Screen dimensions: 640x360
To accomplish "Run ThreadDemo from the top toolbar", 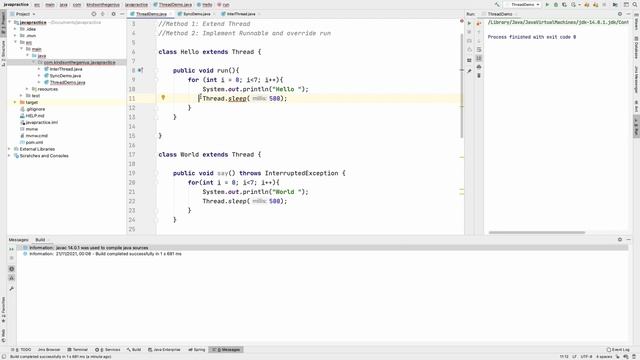I will coord(547,4).
